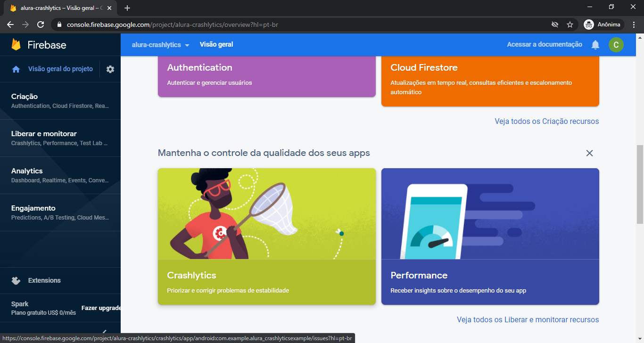
Task: Open the Extensions sidebar item
Action: tap(44, 280)
